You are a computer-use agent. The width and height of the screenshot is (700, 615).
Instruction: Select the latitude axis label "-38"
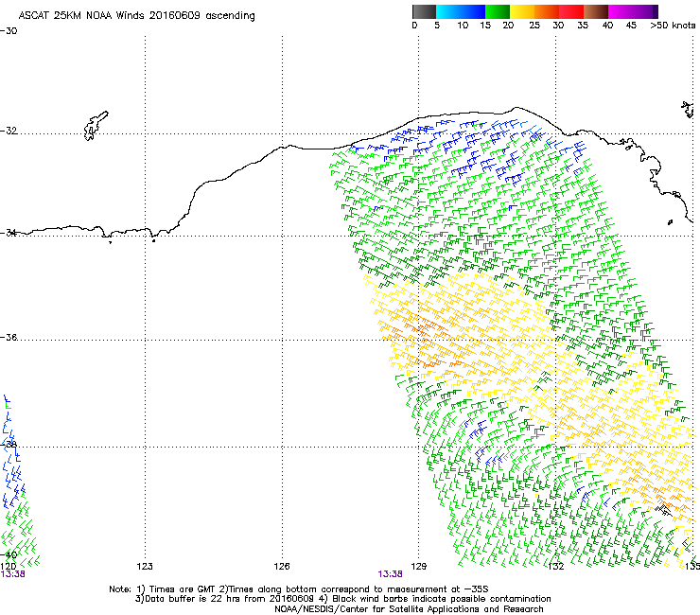click(x=9, y=444)
